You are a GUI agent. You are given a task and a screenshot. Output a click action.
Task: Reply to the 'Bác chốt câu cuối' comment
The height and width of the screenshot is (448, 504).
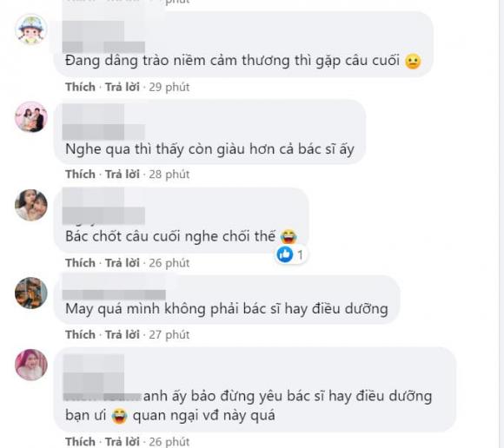coord(123,263)
